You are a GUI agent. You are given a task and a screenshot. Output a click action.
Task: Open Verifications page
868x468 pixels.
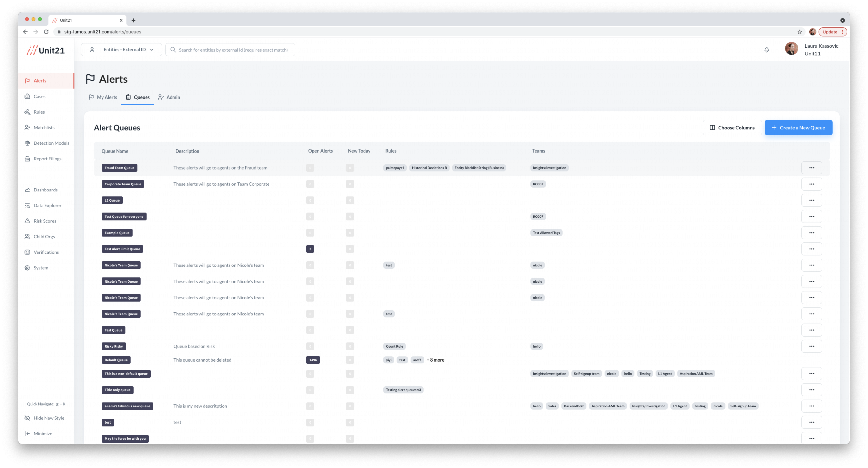(x=46, y=252)
